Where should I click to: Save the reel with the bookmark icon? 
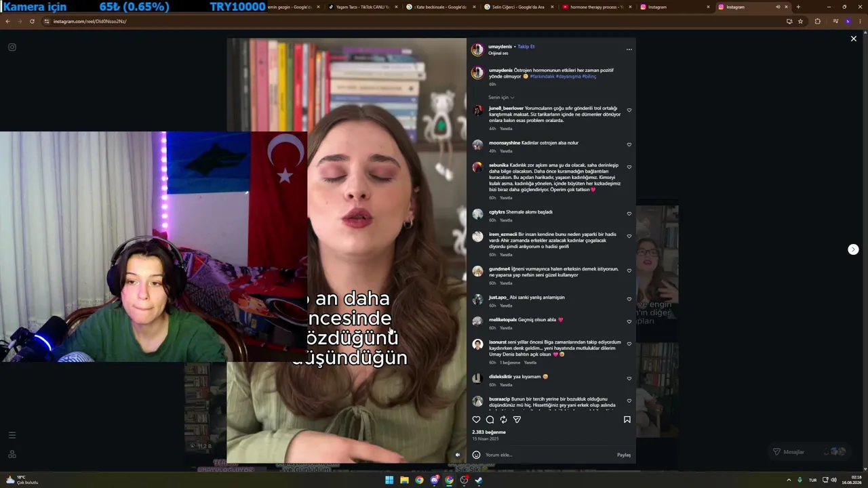tap(627, 420)
